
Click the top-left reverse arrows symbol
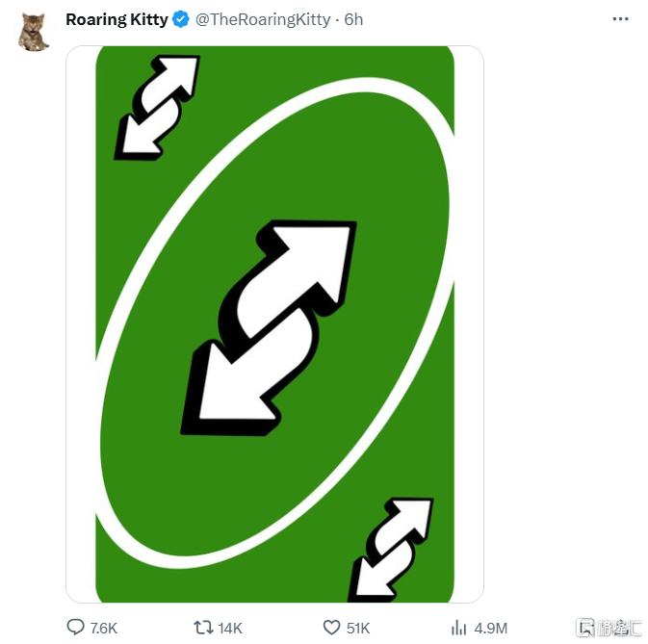coord(157,106)
